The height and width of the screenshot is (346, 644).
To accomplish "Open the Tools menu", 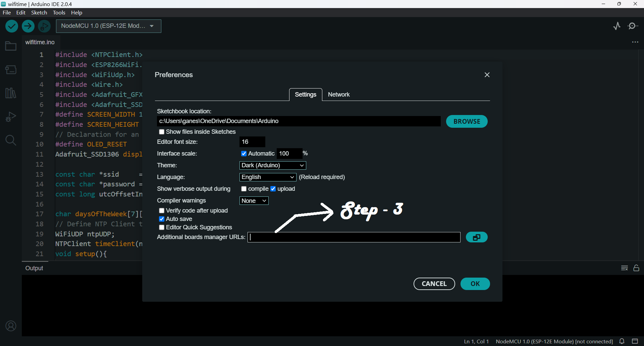I will pos(59,12).
